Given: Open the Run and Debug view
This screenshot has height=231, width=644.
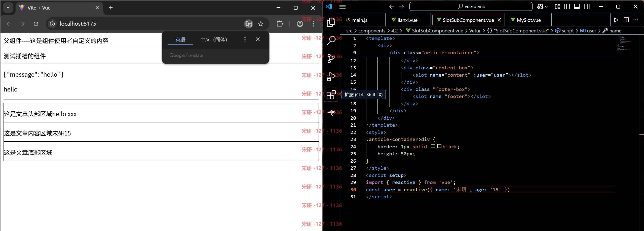Looking at the screenshot, I should [x=331, y=77].
